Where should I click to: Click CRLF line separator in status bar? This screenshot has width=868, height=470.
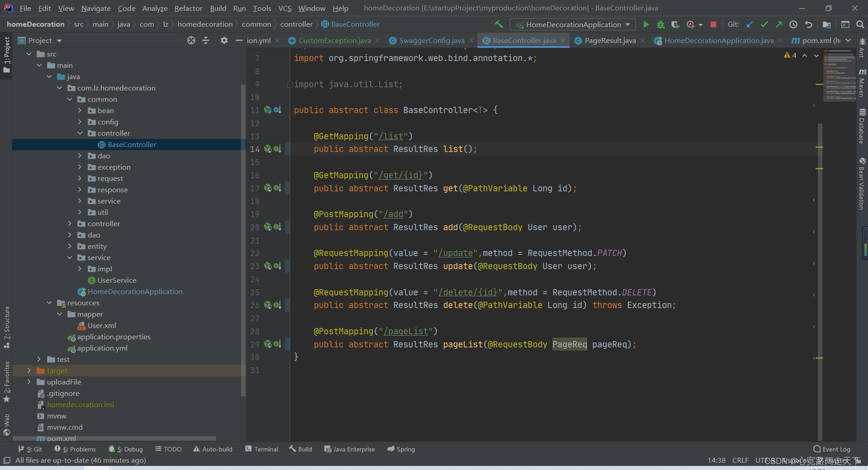click(x=740, y=461)
